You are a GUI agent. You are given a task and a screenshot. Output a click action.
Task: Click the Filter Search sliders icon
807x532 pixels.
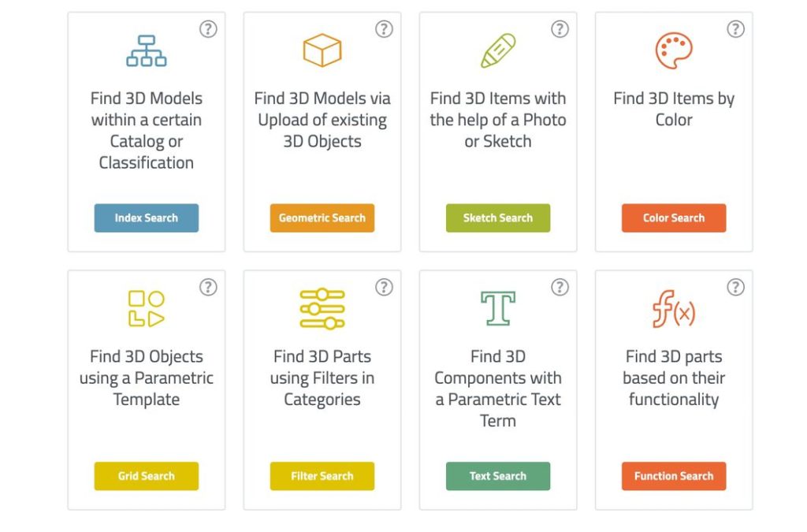click(x=322, y=308)
